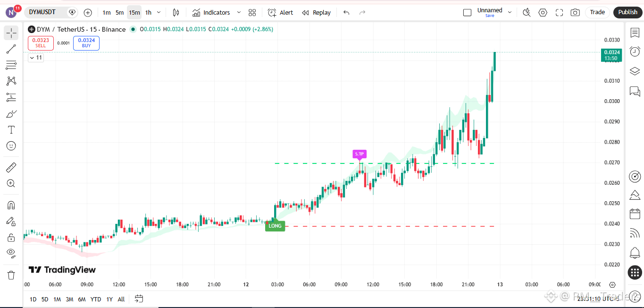The width and height of the screenshot is (644, 308).
Task: Show All data range
Action: pos(121,299)
